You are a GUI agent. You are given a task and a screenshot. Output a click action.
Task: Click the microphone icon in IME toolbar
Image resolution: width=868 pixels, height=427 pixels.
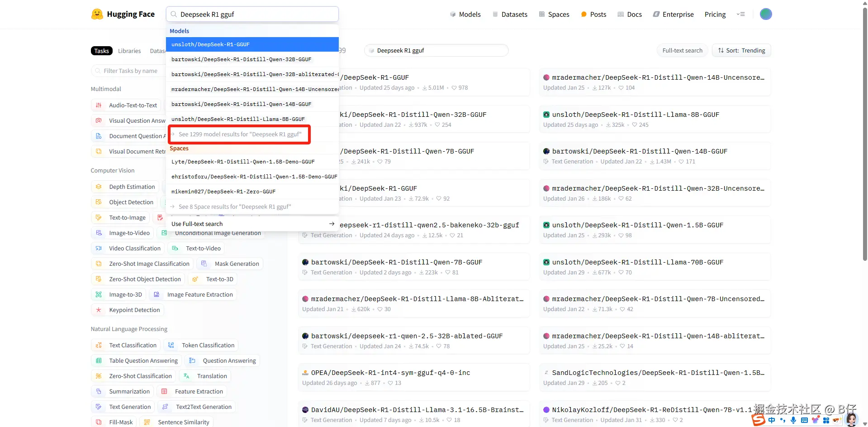(793, 420)
